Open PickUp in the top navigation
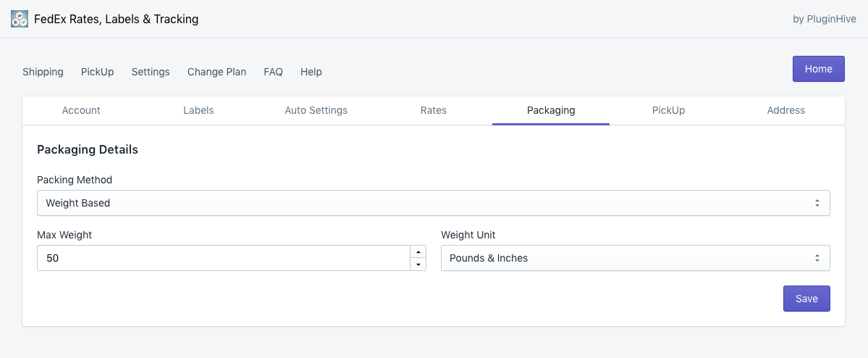868x358 pixels. pyautogui.click(x=97, y=72)
